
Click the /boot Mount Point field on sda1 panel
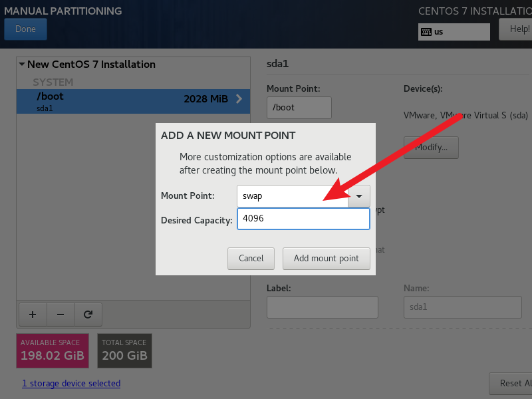tap(299, 108)
